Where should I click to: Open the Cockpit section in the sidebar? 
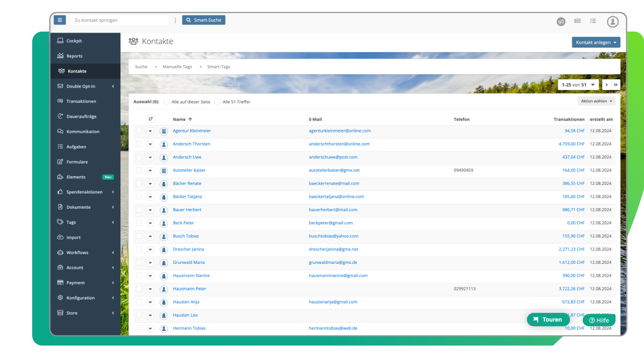[x=74, y=41]
